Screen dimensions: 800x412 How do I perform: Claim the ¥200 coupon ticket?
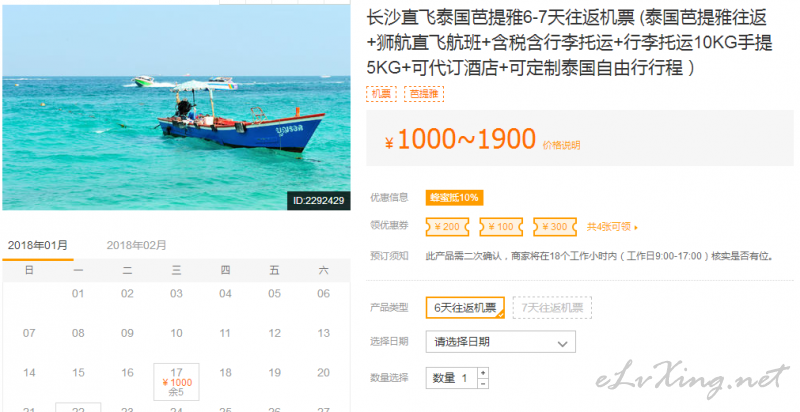point(447,227)
